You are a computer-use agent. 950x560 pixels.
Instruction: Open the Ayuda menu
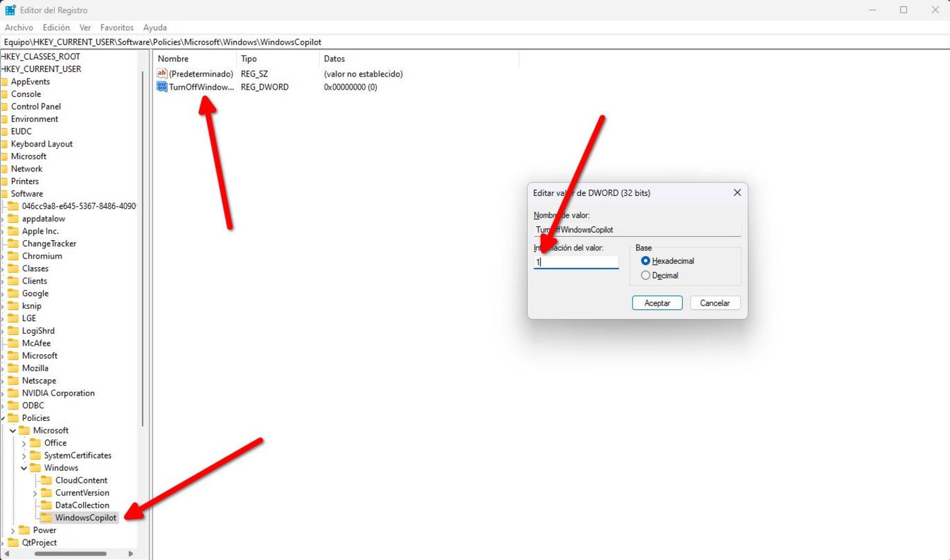click(155, 28)
